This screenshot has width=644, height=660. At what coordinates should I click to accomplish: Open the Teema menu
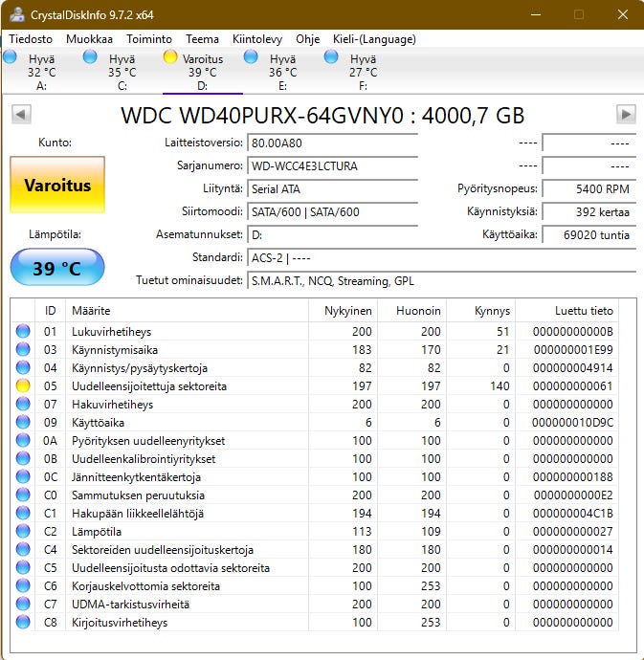(x=202, y=39)
